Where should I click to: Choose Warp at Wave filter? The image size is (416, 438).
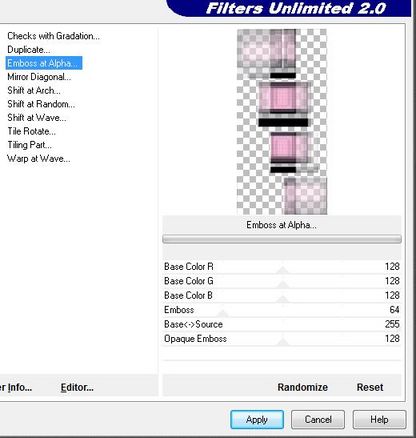click(x=39, y=159)
